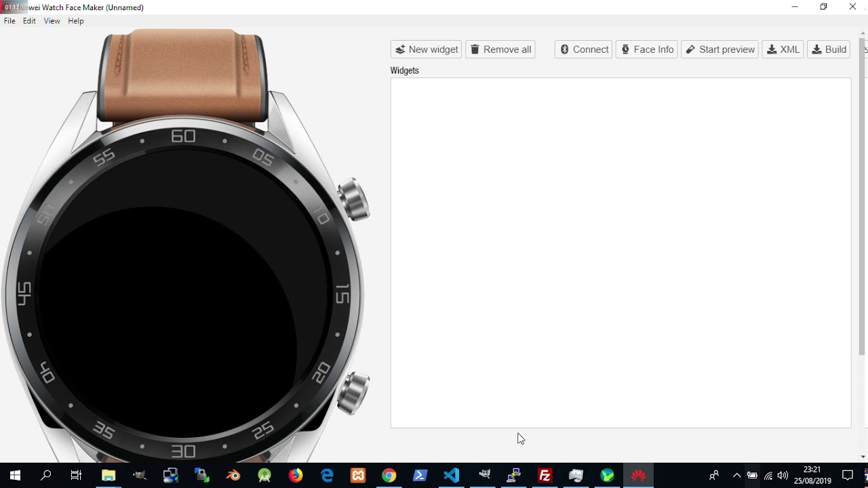Open the People icon in system tray
Screen dimensions: 868x488
tap(714, 475)
